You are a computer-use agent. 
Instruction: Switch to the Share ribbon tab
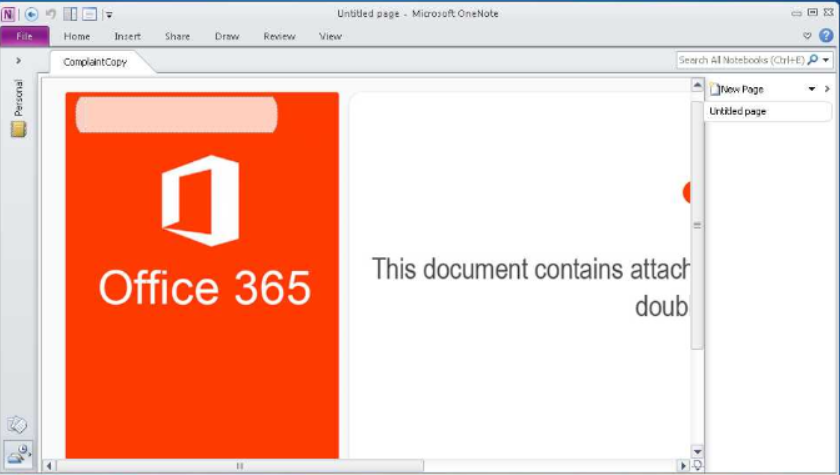coord(177,36)
